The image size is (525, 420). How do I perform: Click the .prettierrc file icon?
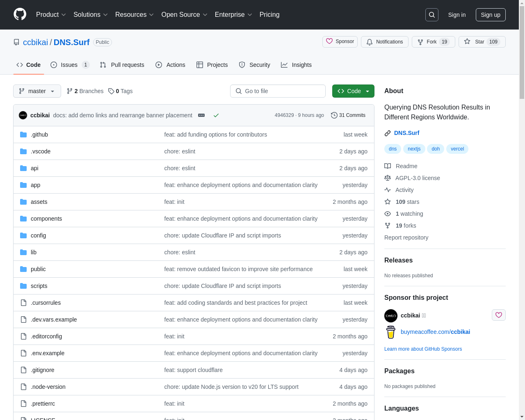(23, 404)
